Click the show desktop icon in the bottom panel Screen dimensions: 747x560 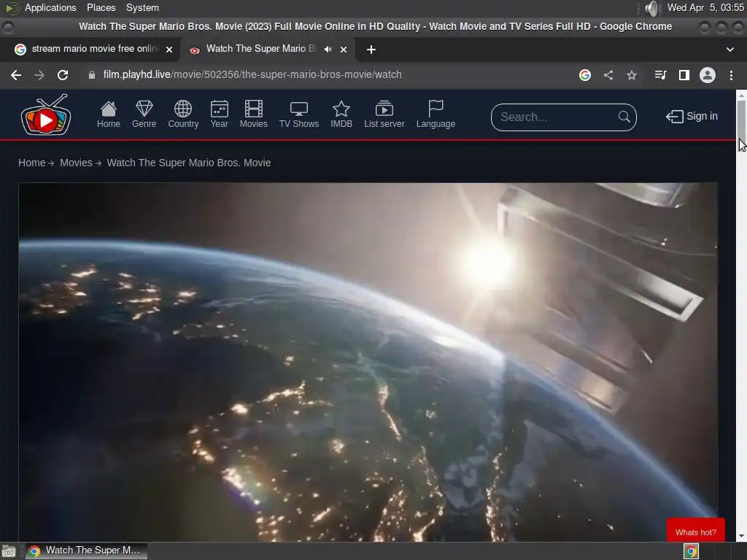[9, 551]
